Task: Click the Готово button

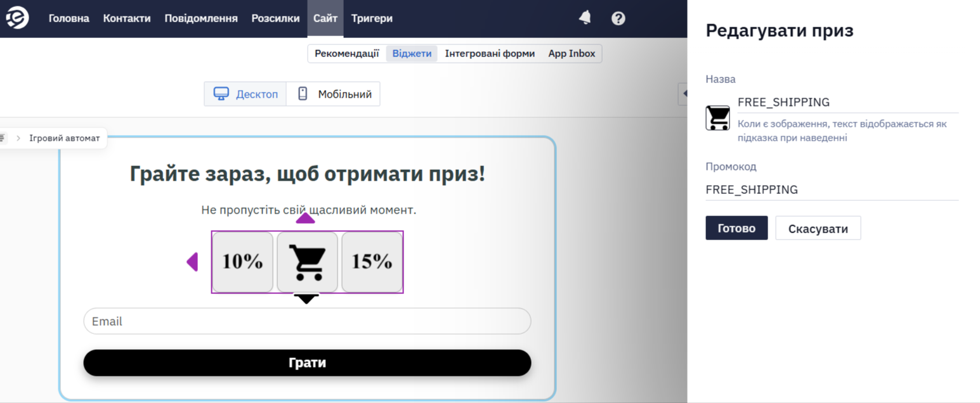Action: 736,228
